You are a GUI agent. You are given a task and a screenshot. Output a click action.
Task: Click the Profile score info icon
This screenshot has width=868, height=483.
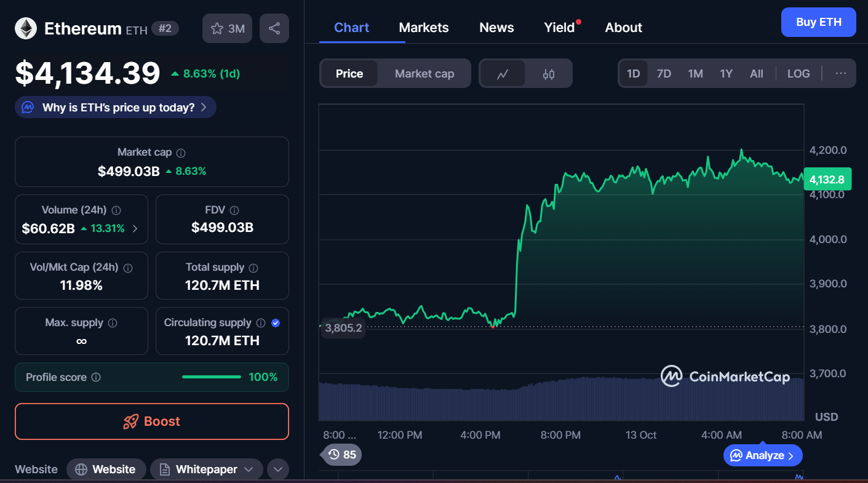click(x=96, y=377)
